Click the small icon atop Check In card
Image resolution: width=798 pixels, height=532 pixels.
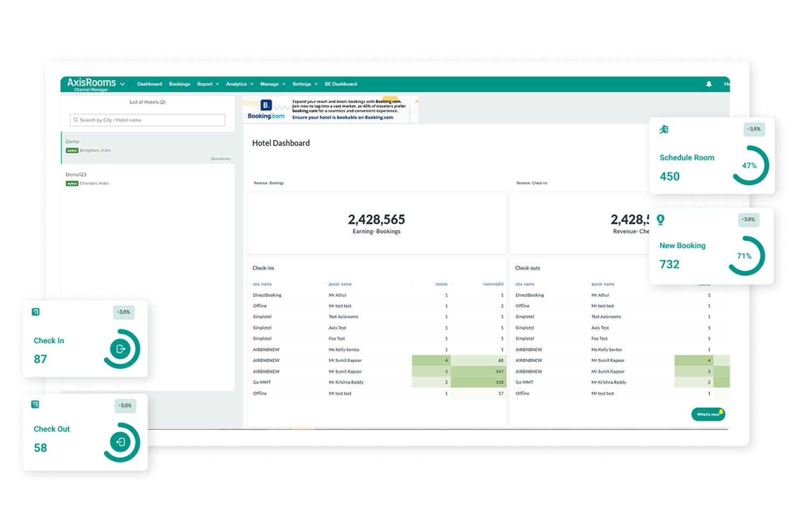[36, 312]
